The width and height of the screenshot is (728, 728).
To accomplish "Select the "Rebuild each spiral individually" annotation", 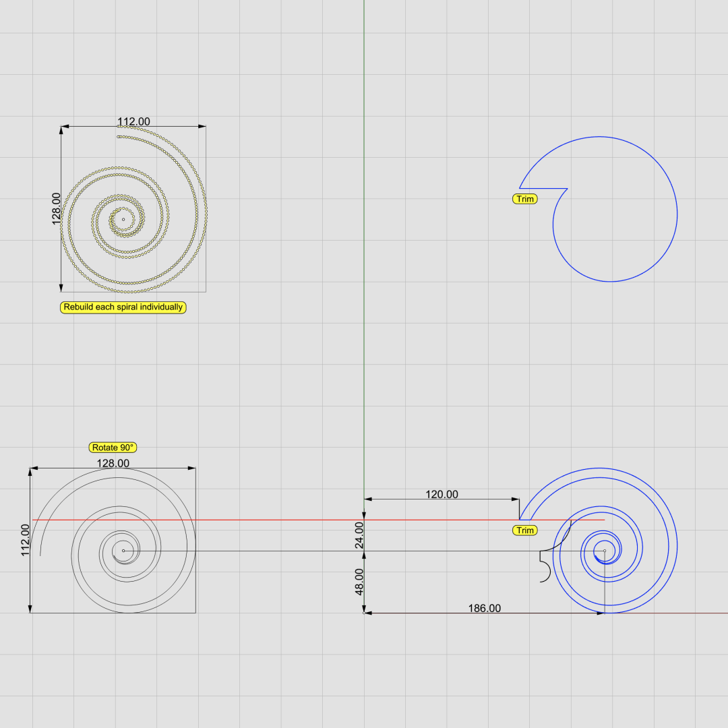I will pyautogui.click(x=123, y=307).
